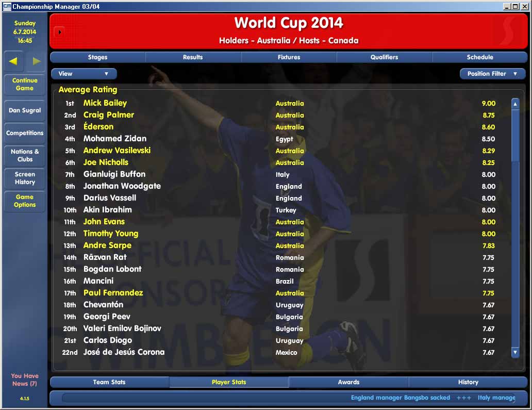Go back with the yellow left arrow
Viewport: 532px width, 410px height.
pyautogui.click(x=13, y=61)
